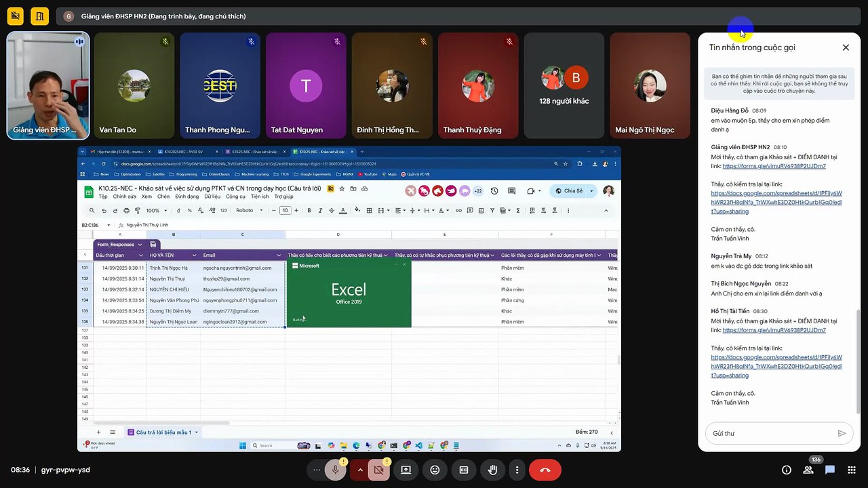This screenshot has height=488, width=868.
Task: Raise your hand in the meeting
Action: click(x=493, y=470)
